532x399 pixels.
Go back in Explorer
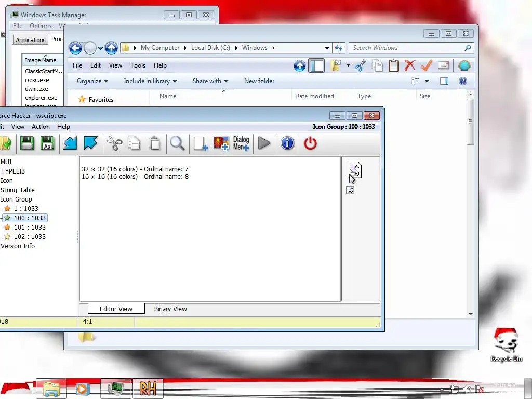tap(75, 48)
